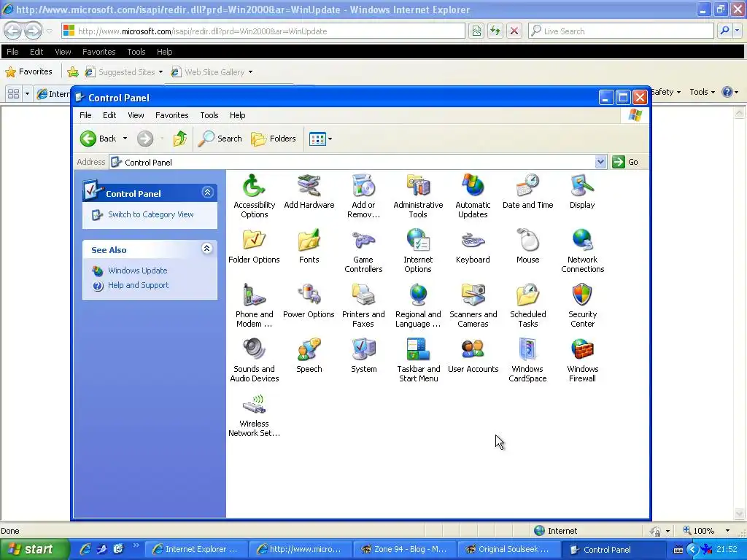Open Back history dropdown arrow
Image resolution: width=747 pixels, height=560 pixels.
(x=125, y=139)
